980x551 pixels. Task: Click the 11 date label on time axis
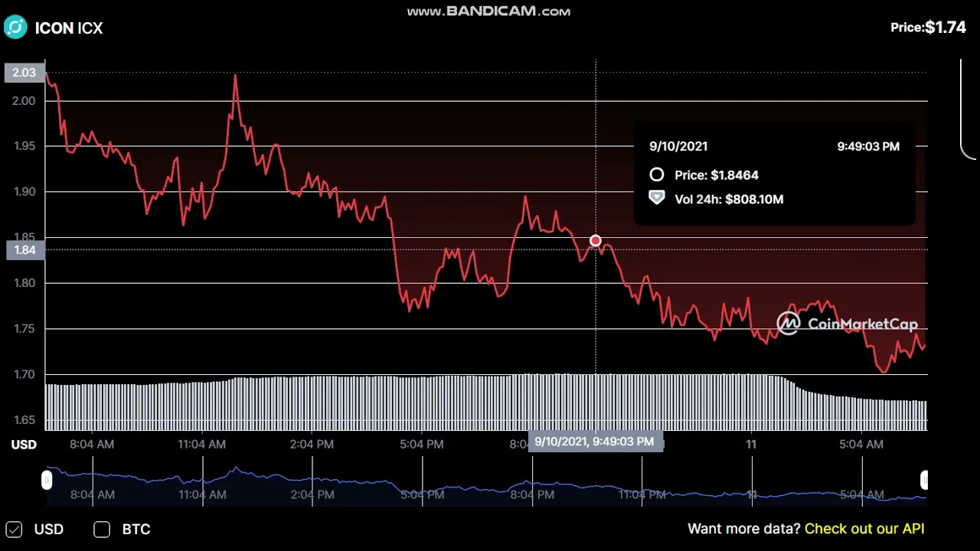751,444
